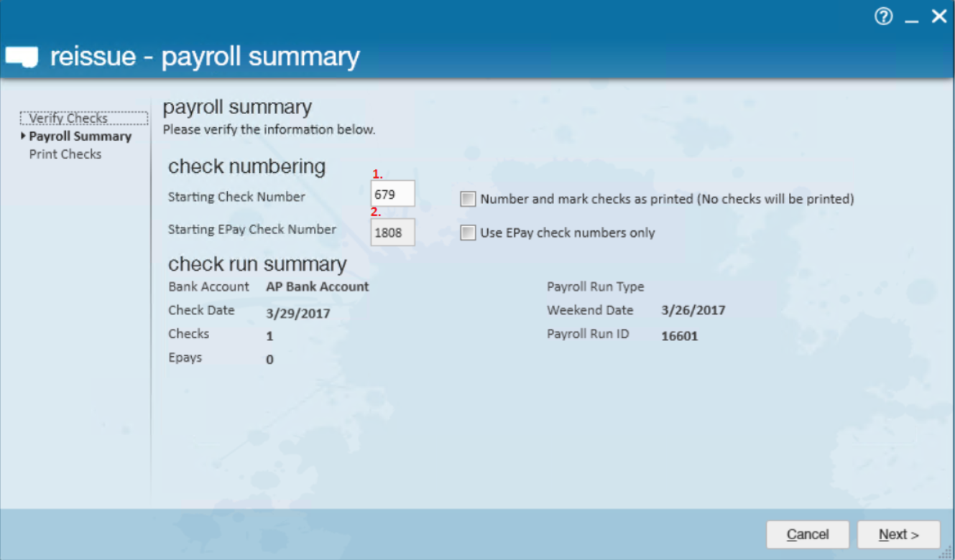Select the Payroll Summary step
Image resolution: width=955 pixels, height=560 pixels.
tap(80, 136)
